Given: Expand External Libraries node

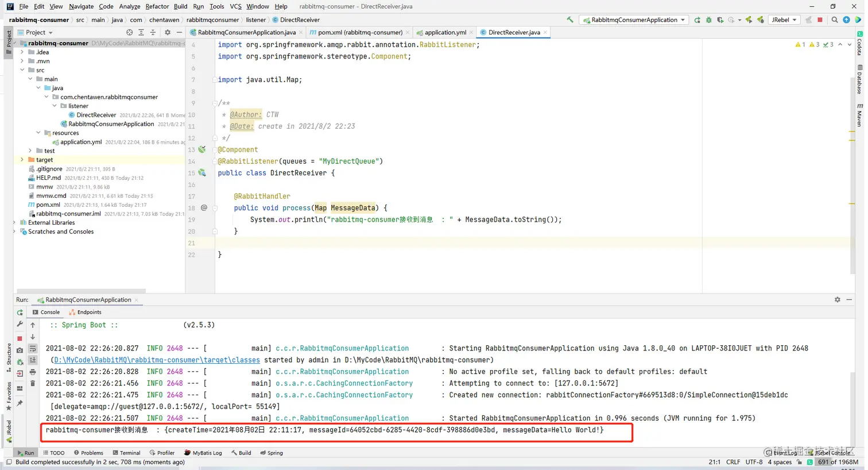Looking at the screenshot, I should (15, 222).
